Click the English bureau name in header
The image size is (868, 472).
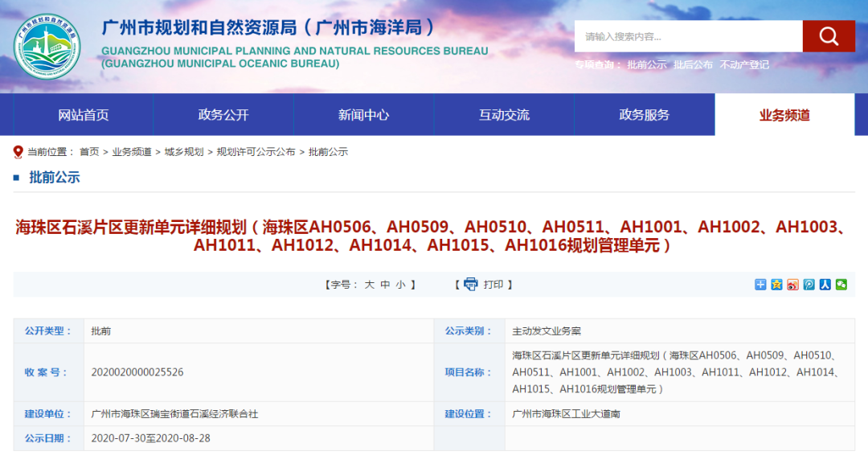294,57
